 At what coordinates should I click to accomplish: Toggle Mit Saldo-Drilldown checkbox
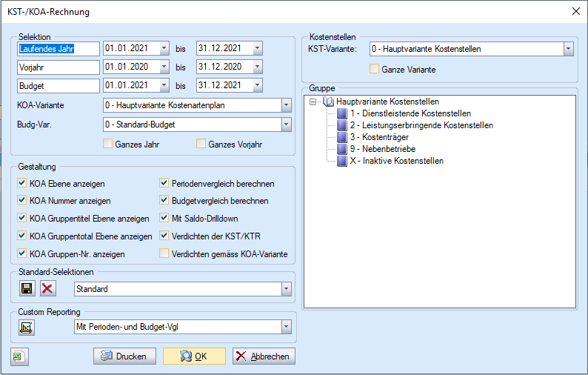click(x=164, y=219)
